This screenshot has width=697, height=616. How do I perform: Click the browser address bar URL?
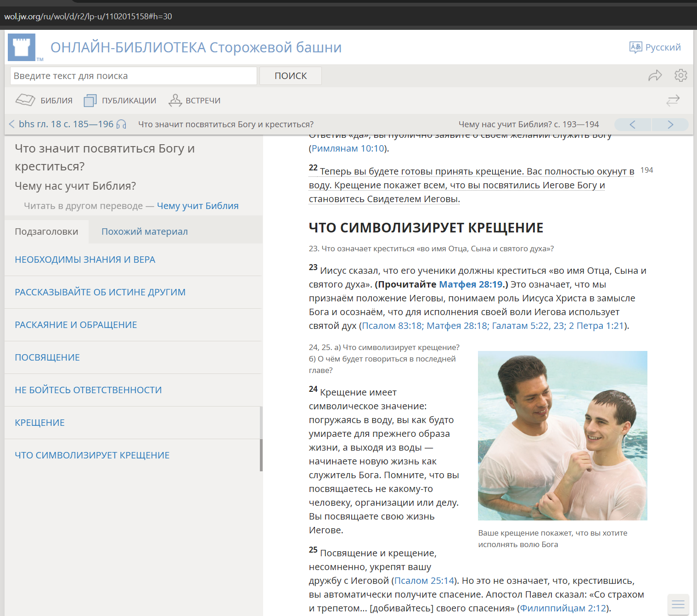(x=88, y=17)
